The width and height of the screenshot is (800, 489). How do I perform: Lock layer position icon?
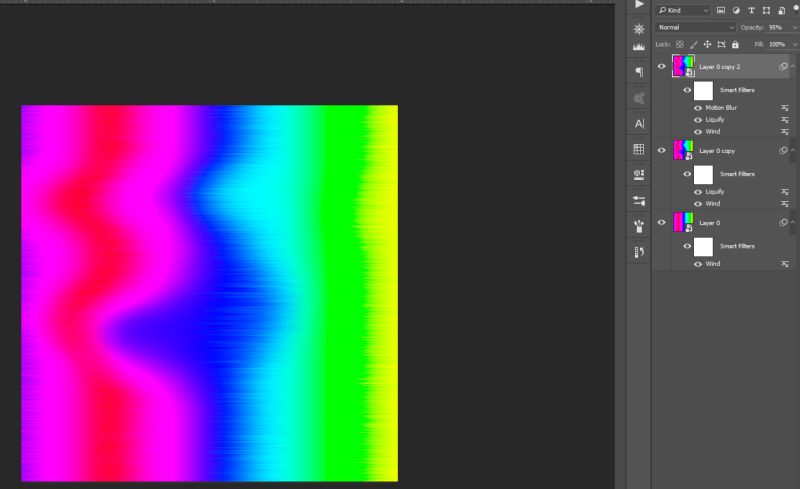[x=707, y=44]
